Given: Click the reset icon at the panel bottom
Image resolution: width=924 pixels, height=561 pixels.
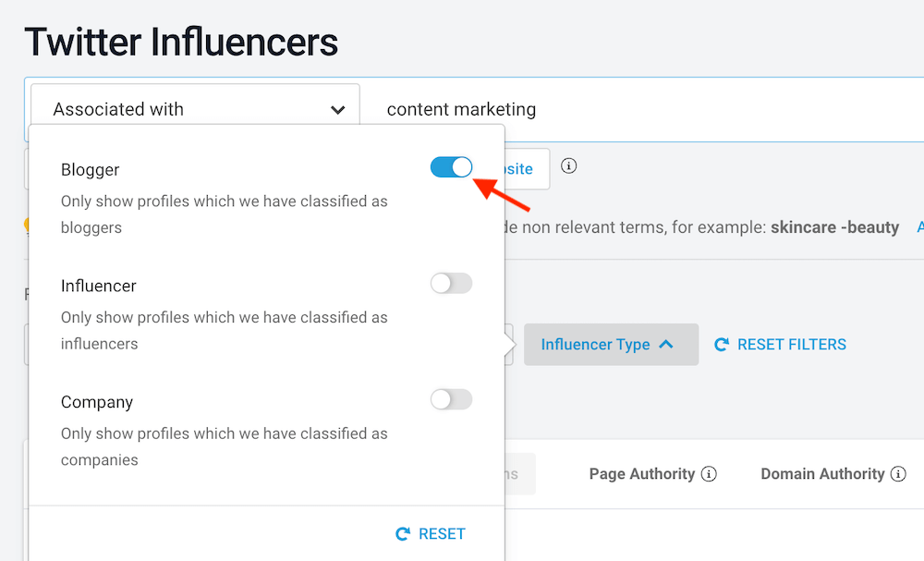Looking at the screenshot, I should point(401,533).
